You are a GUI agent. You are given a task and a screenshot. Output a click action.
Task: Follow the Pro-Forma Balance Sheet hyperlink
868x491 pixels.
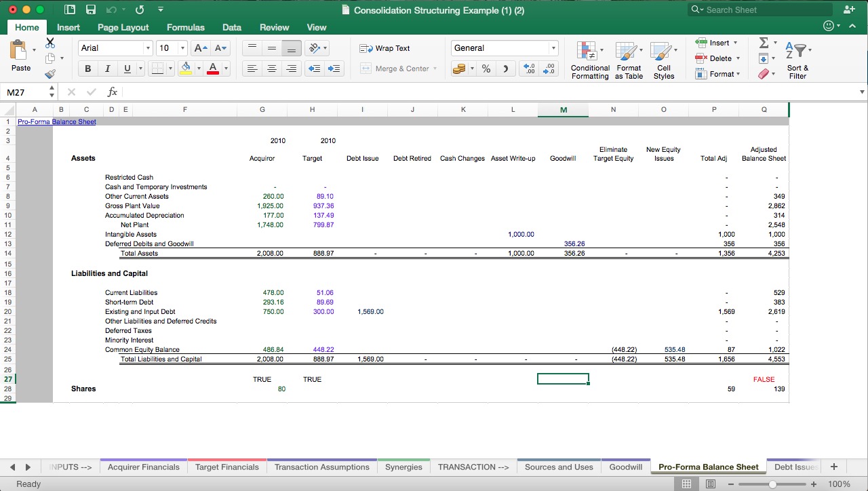click(56, 121)
